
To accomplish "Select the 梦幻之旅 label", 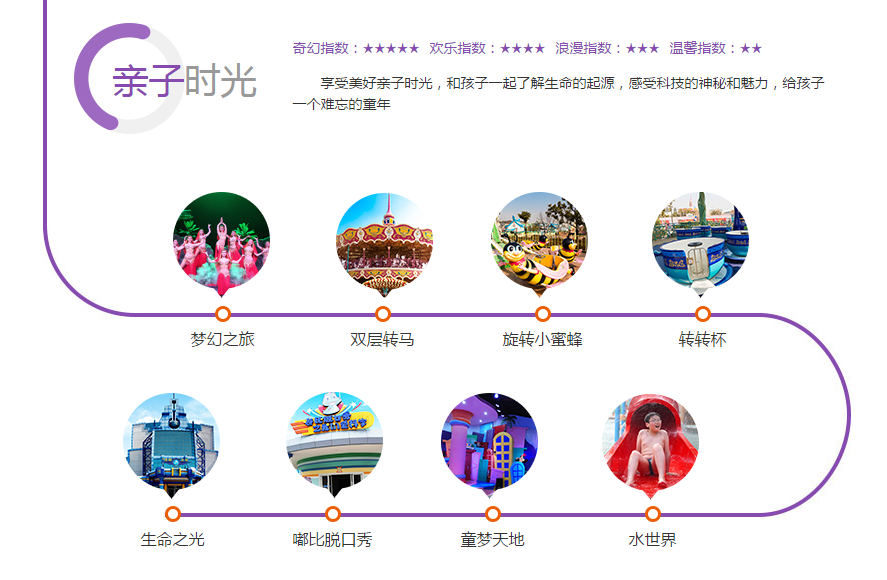I will 222,340.
